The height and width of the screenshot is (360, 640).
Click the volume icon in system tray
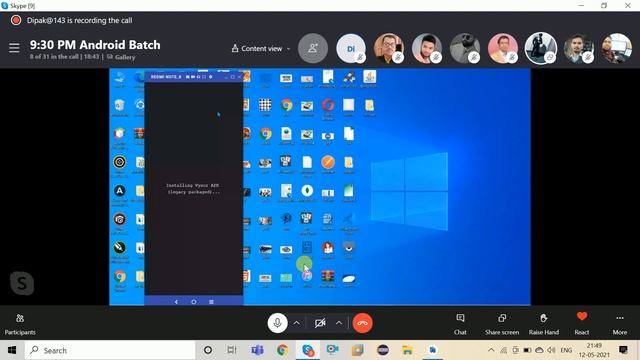coord(551,350)
